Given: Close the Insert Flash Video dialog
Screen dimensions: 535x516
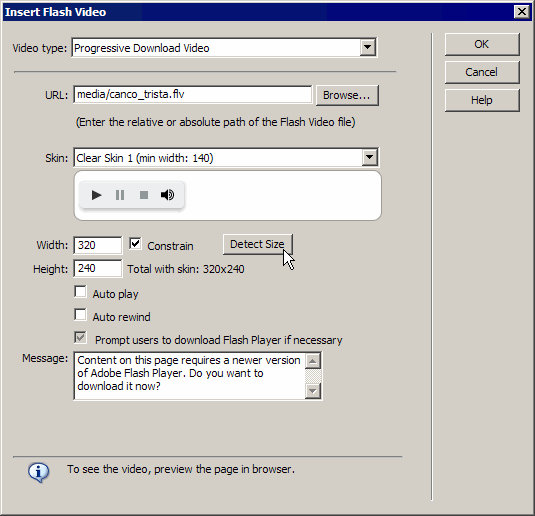Looking at the screenshot, I should tap(522, 12).
